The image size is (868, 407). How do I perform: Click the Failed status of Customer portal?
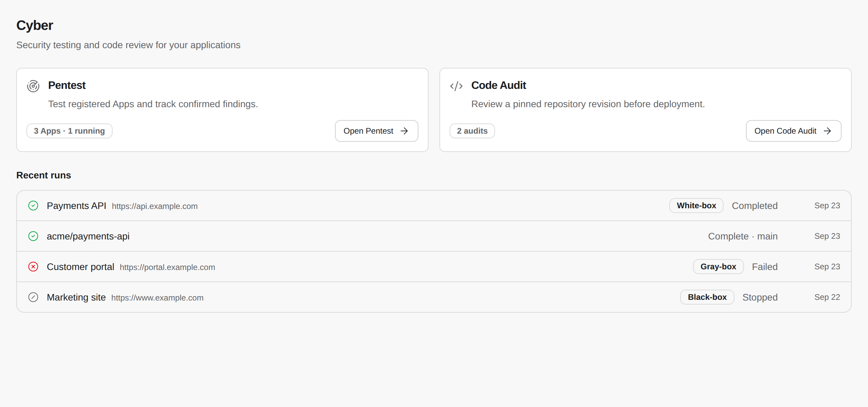click(x=765, y=267)
